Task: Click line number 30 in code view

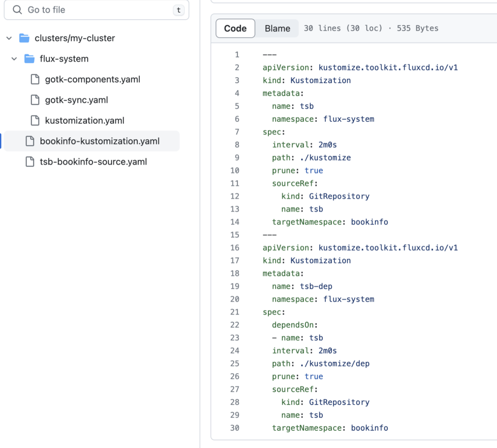Action: [x=235, y=428]
